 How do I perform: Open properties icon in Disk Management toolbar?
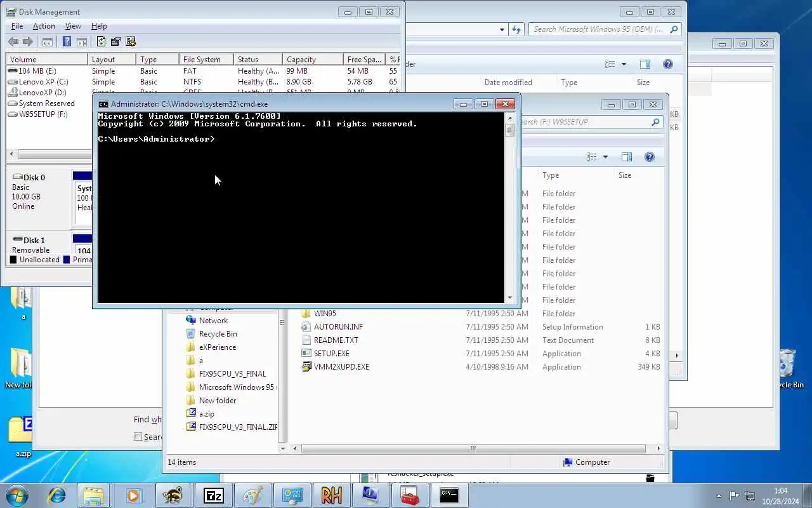(x=115, y=42)
